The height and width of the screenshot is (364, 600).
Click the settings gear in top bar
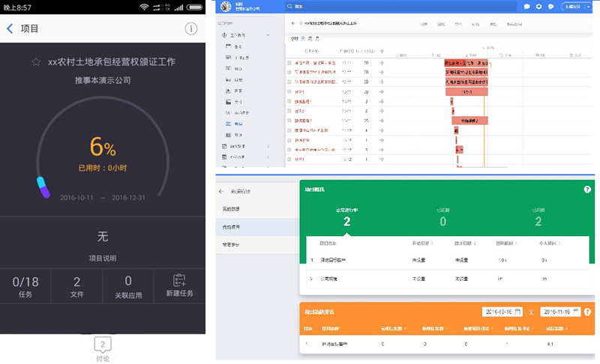538,6
